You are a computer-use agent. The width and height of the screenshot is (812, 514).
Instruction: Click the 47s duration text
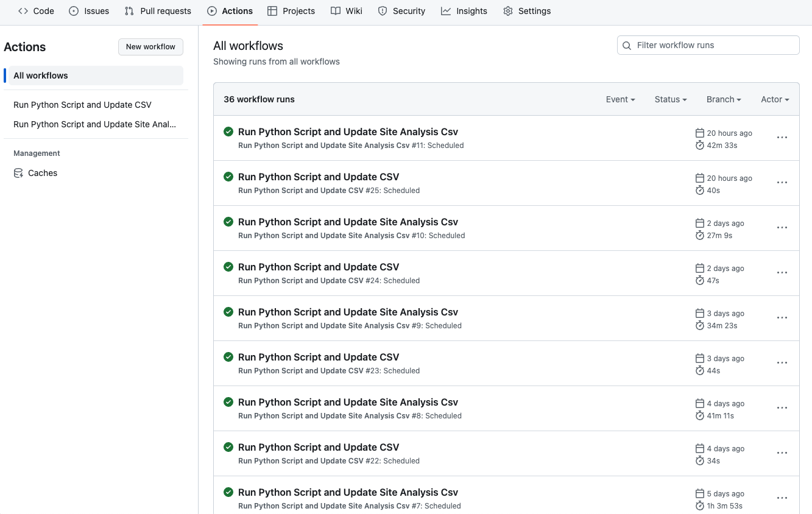[x=713, y=280]
